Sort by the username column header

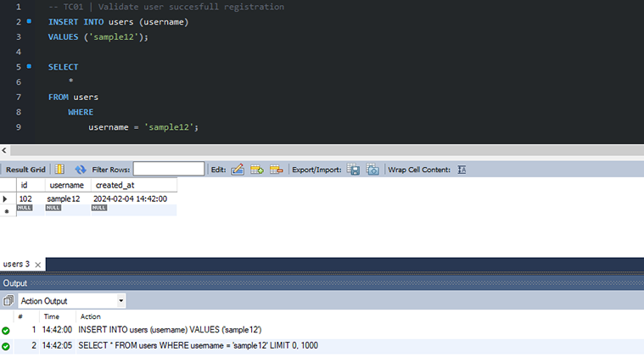click(x=66, y=185)
